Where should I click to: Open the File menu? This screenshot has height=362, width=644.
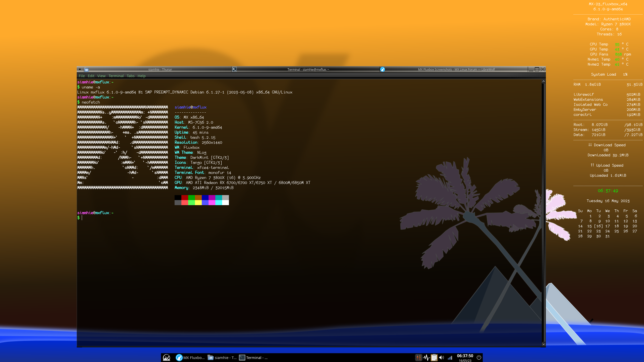tap(82, 76)
